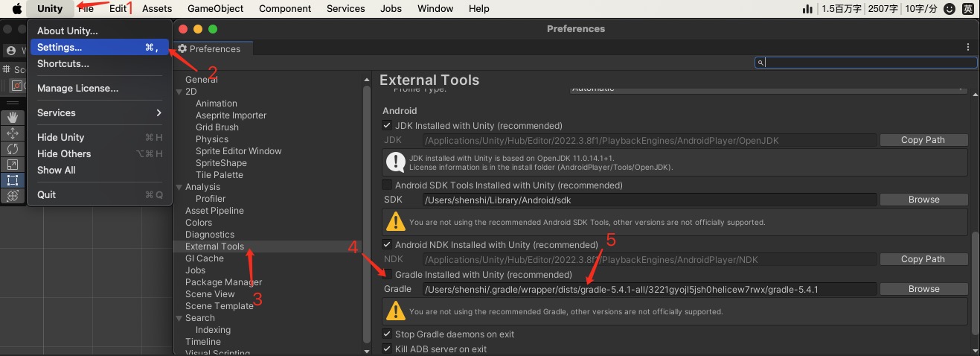
Task: Choose Settings... from the Unity menu
Action: tap(60, 47)
